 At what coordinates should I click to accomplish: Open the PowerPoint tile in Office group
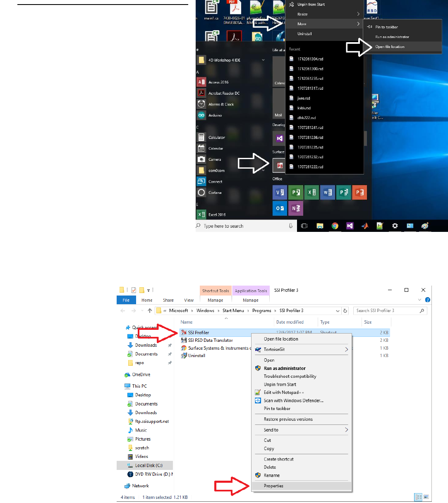coord(359,192)
